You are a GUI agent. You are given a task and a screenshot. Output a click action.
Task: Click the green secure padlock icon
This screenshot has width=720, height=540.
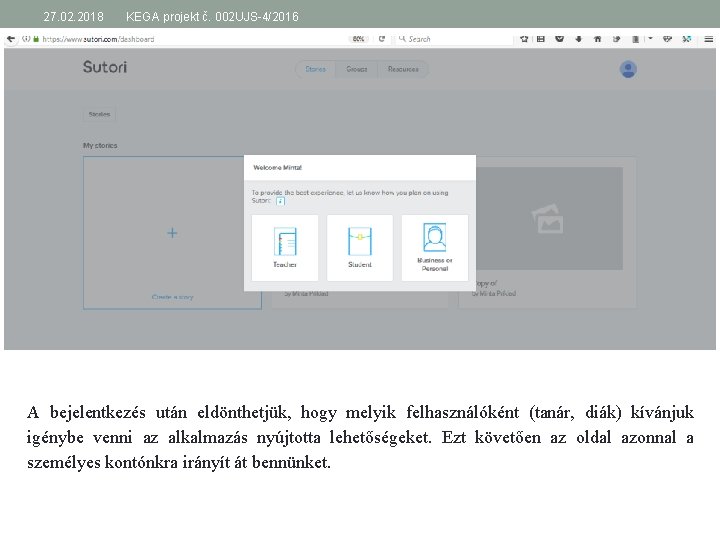pos(36,39)
